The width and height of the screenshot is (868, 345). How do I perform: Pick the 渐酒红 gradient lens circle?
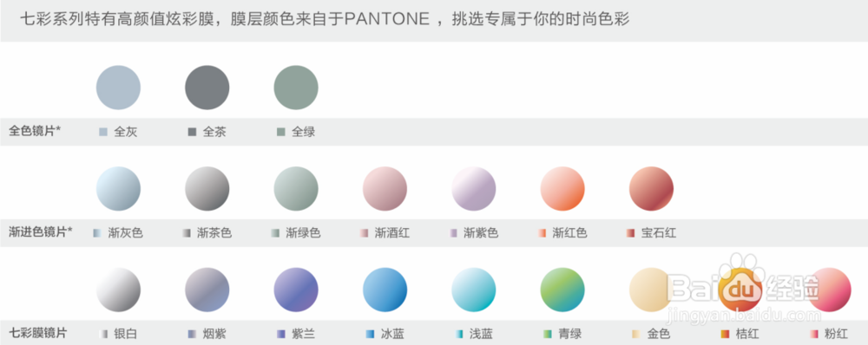pos(385,189)
